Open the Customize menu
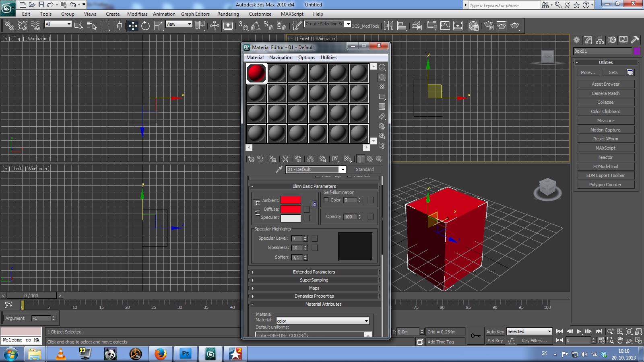 [x=260, y=14]
